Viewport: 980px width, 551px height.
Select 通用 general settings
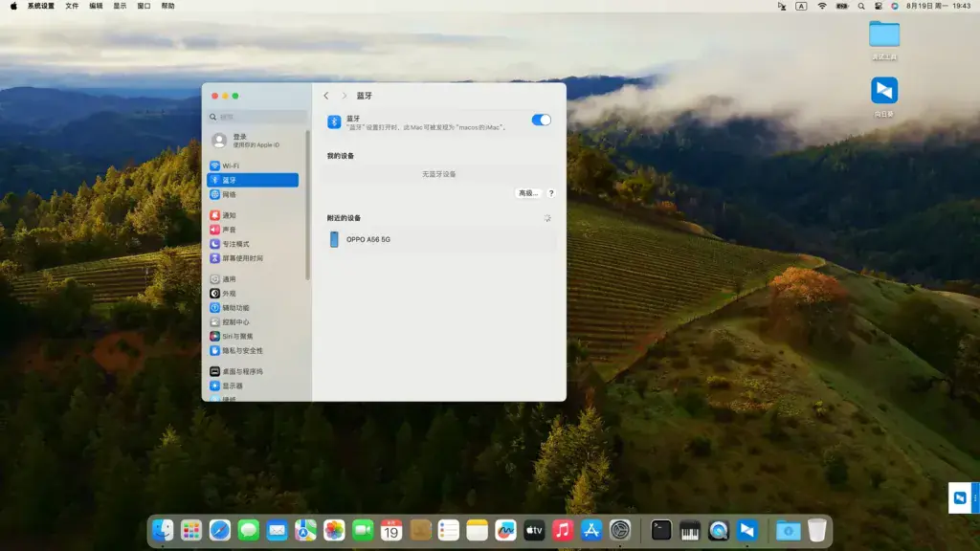point(253,279)
